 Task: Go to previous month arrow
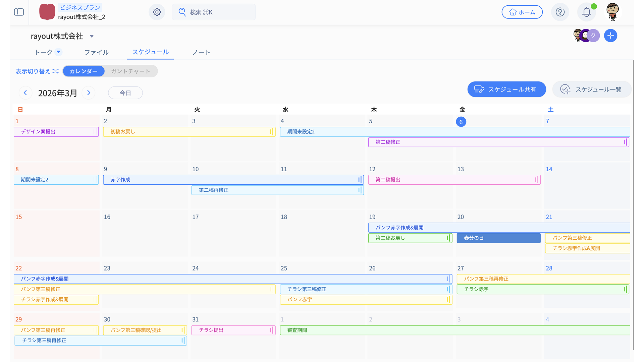[25, 93]
